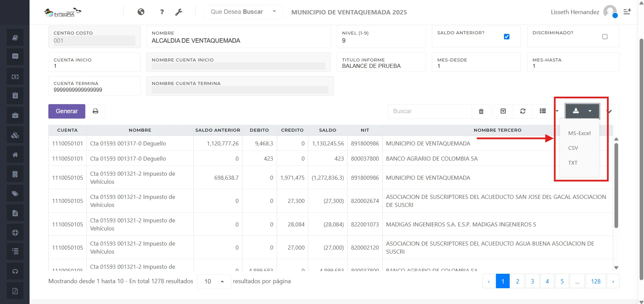Image resolution: width=644 pixels, height=304 pixels.
Task: Go to page 128 of the results
Action: click(596, 281)
